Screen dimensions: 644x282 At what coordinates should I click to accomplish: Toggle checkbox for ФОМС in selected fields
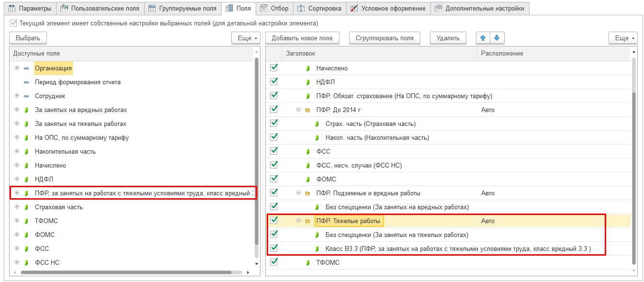tap(274, 179)
